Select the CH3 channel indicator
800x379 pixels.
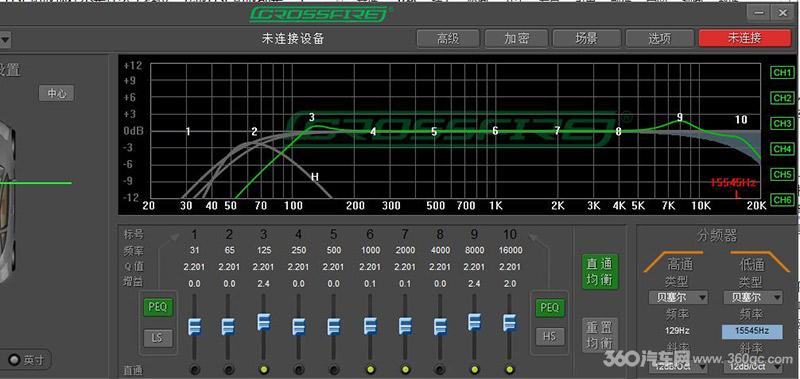pyautogui.click(x=782, y=123)
